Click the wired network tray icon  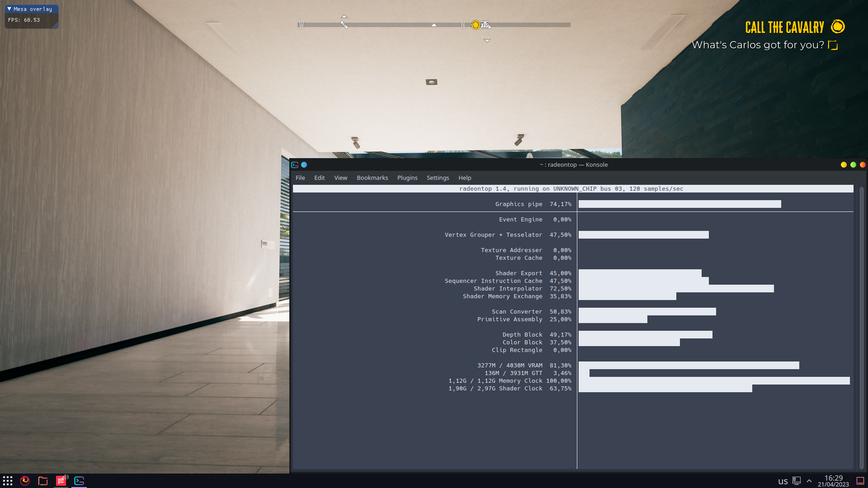[797, 481]
